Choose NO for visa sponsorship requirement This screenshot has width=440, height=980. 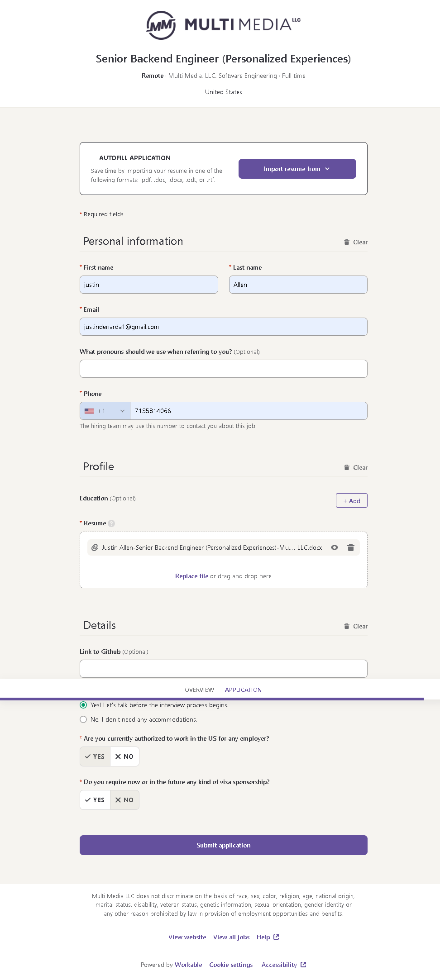(124, 800)
